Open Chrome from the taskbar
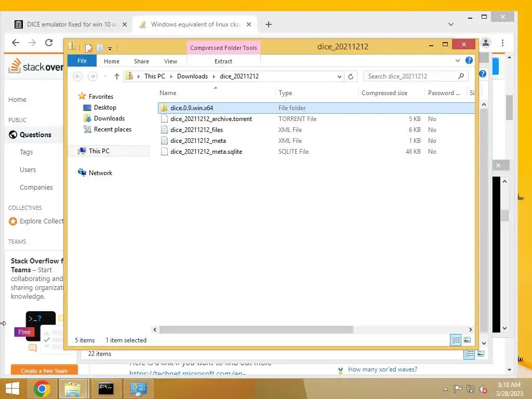 click(42, 389)
